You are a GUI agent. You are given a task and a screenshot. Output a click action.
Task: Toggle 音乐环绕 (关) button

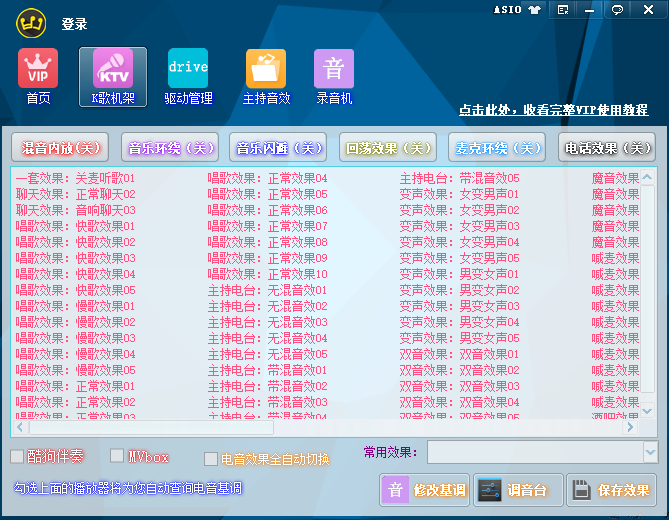[x=170, y=148]
